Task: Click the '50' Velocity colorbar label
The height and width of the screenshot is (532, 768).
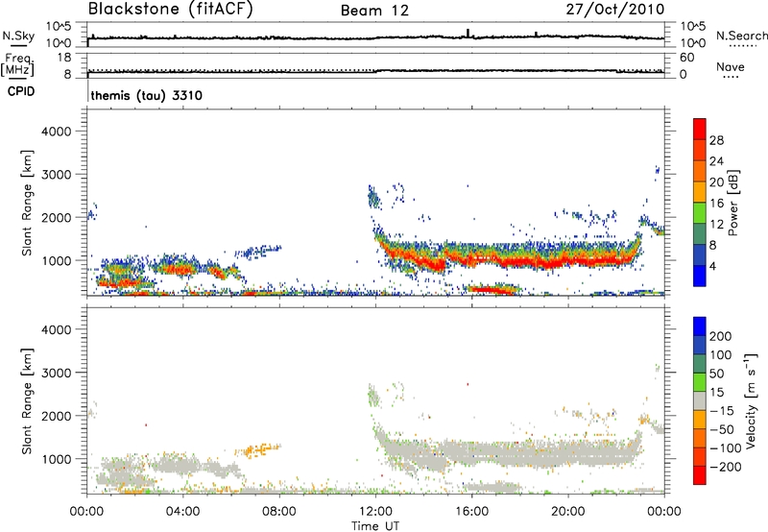Action: pos(716,374)
